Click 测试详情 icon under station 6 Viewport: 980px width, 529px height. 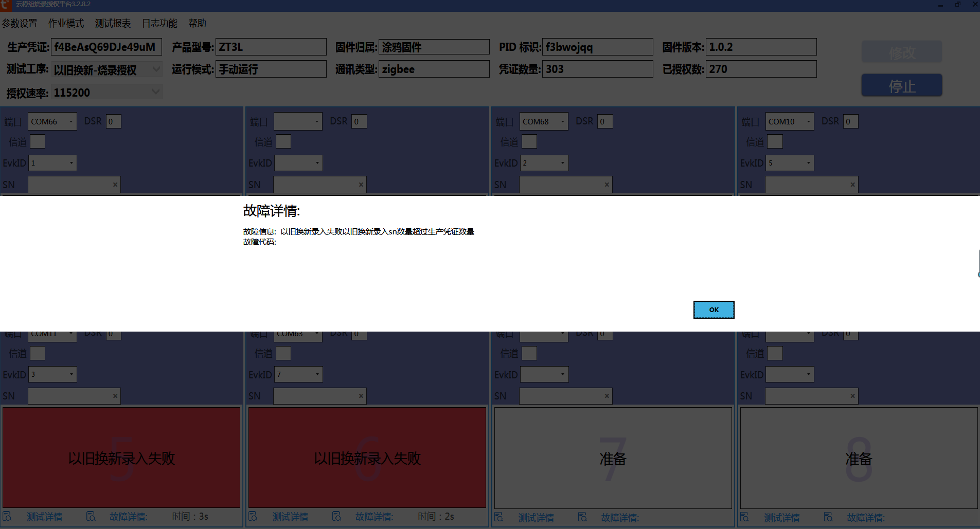(x=253, y=516)
